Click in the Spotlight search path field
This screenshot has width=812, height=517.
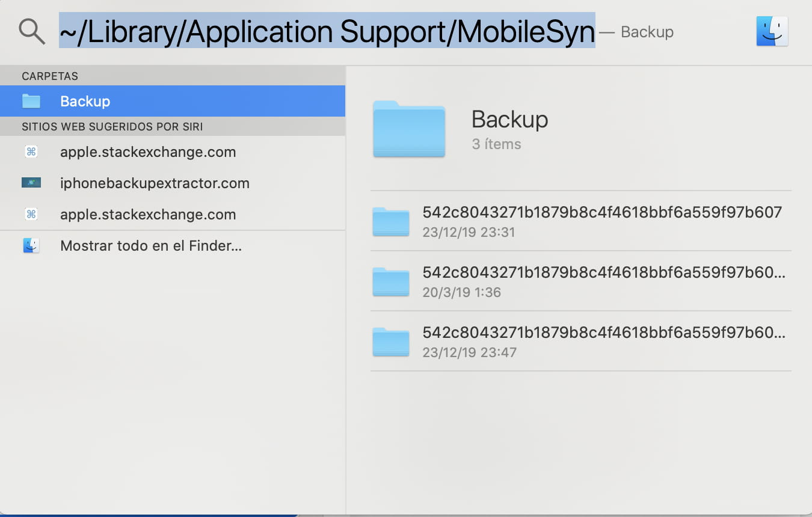(x=327, y=31)
